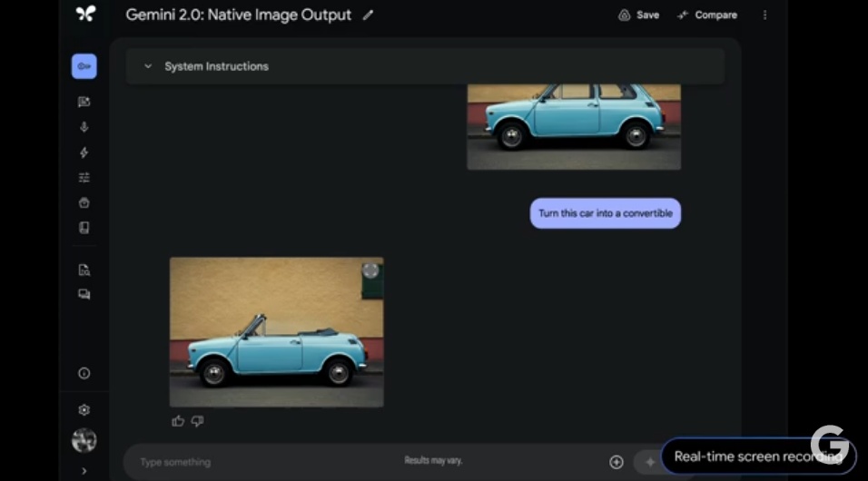This screenshot has height=481, width=868.
Task: Edit the prompt title with pencil icon
Action: tap(368, 15)
